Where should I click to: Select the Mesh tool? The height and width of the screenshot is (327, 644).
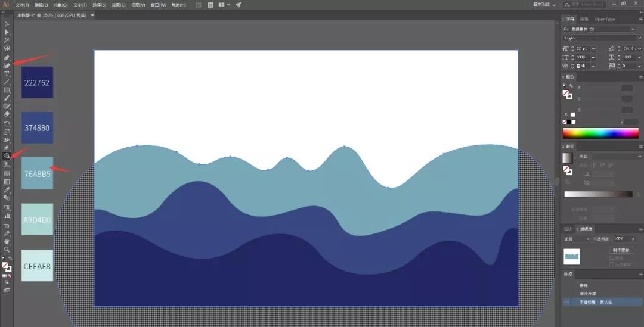point(7,173)
